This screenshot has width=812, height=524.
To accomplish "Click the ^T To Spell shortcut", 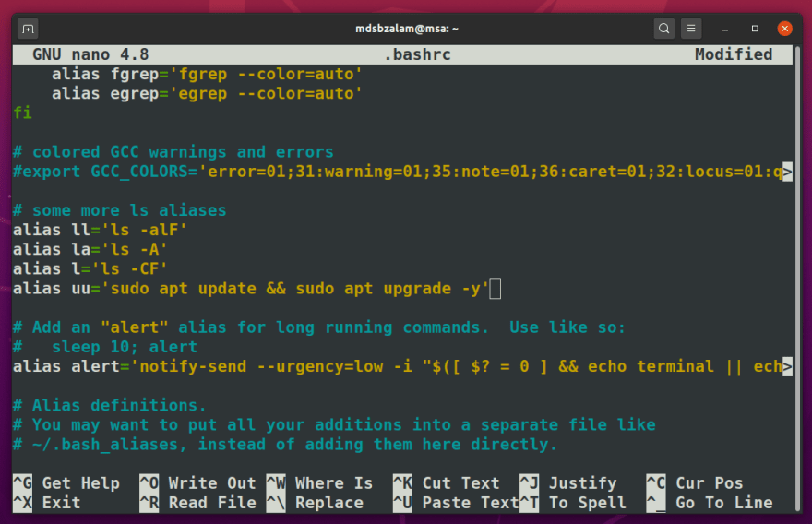I will point(573,503).
